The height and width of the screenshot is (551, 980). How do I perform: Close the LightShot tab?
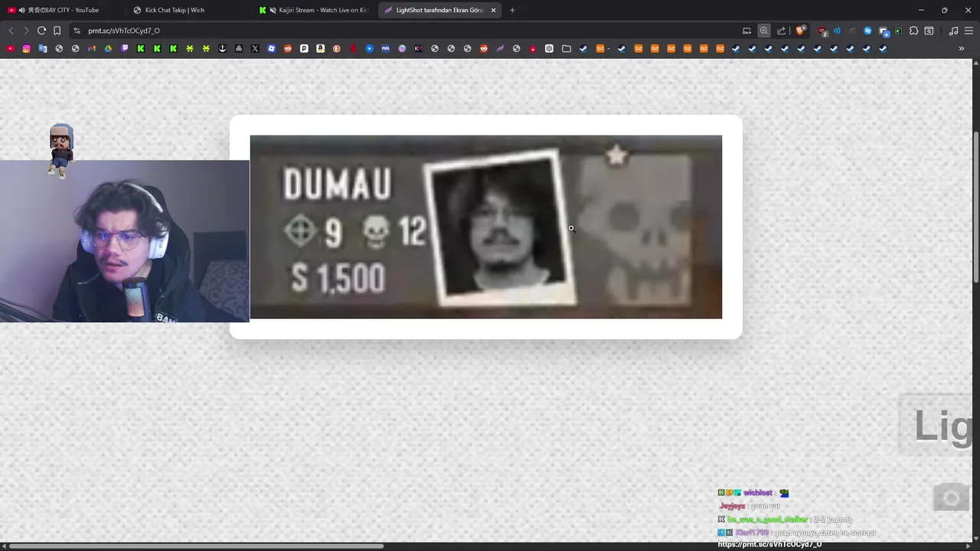(493, 10)
